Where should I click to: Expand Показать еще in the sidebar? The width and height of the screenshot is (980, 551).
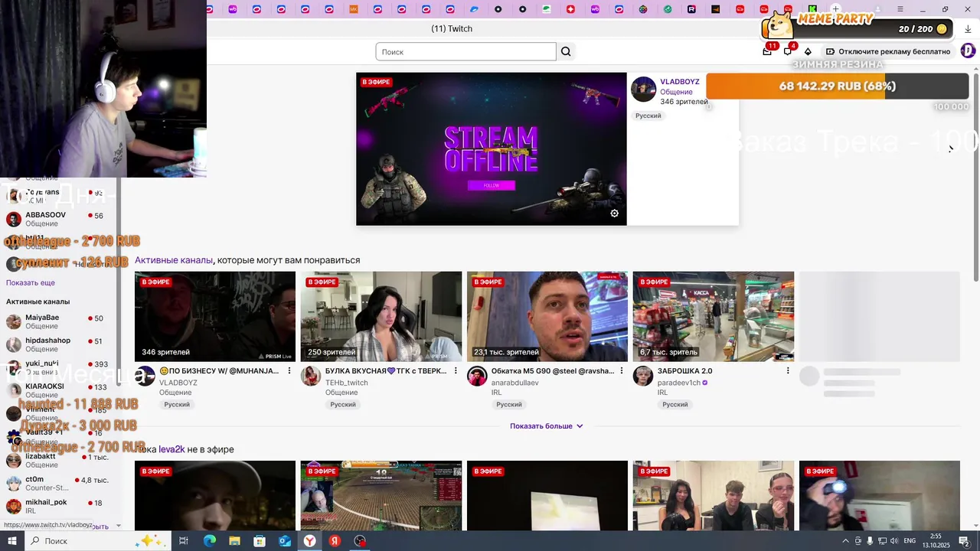point(31,282)
